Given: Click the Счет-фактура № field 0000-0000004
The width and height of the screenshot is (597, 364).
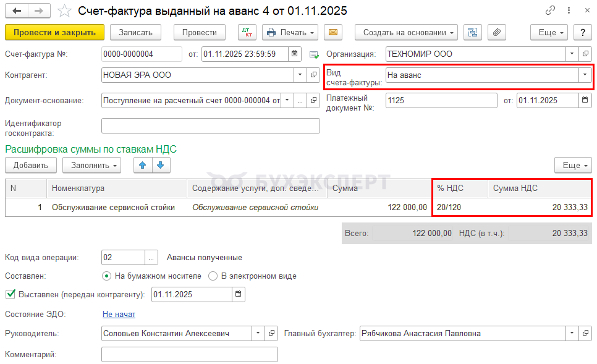Looking at the screenshot, I should [142, 54].
